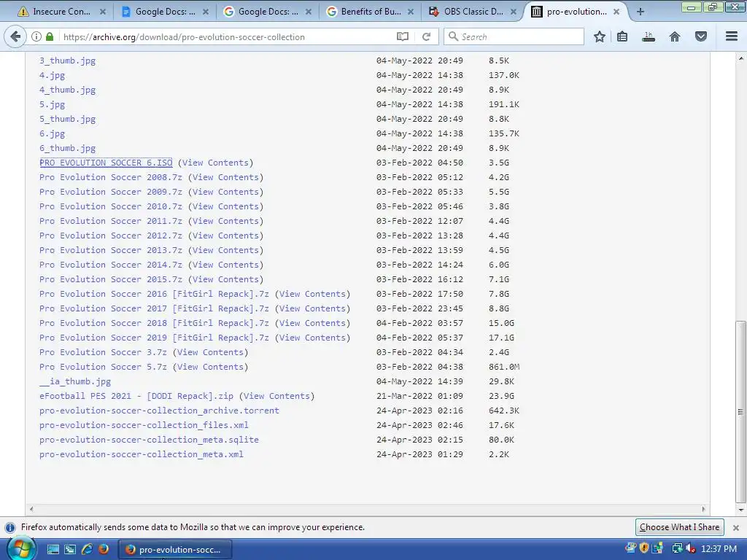The image size is (747, 560).
Task: Dismiss the Firefox data notification bar
Action: 735,528
